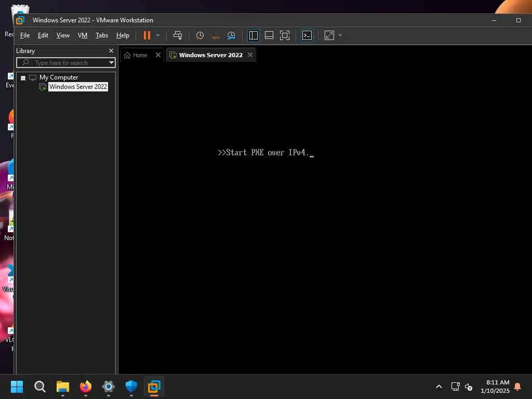Open the Tabs menu
This screenshot has width=532, height=399.
click(x=101, y=35)
